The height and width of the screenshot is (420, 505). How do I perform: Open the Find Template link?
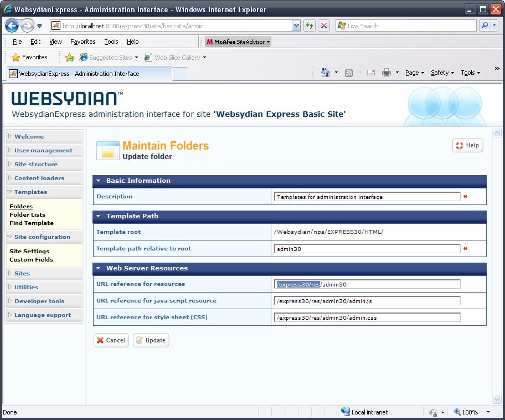32,223
